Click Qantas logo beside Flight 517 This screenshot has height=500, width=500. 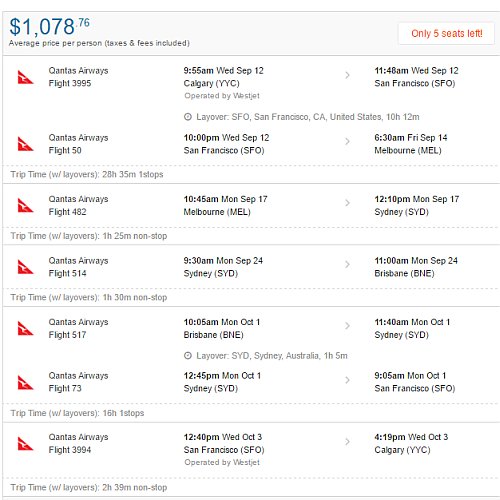25,328
